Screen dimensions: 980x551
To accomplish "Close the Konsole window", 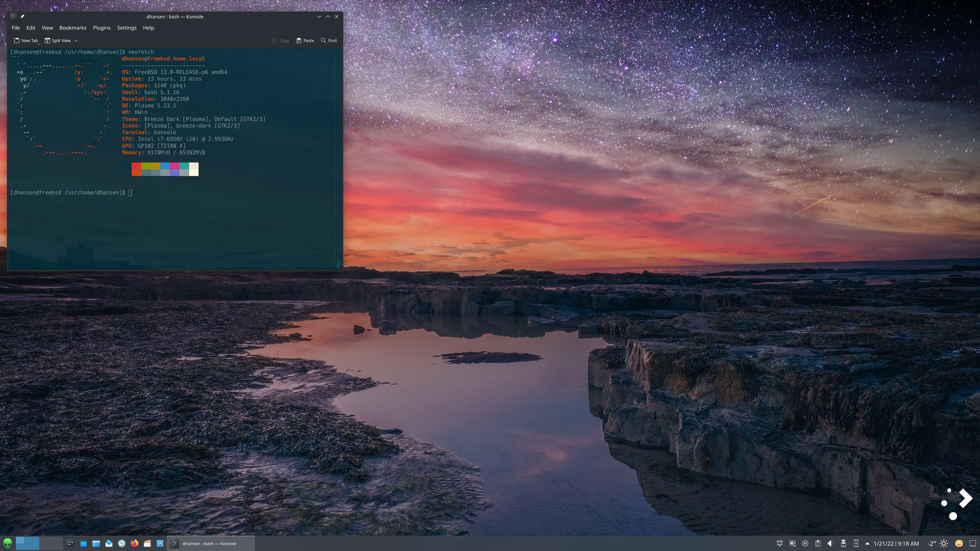I will pyautogui.click(x=337, y=16).
